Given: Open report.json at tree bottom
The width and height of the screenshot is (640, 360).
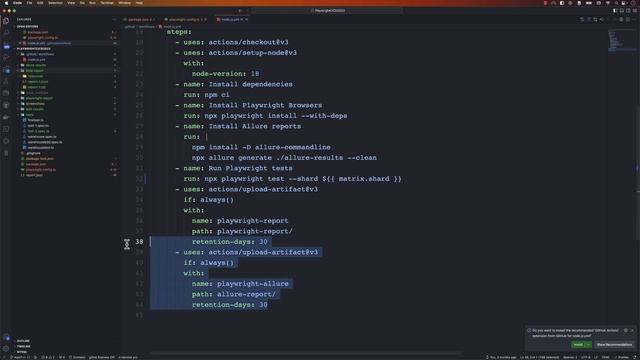Looking at the screenshot, I should point(34,175).
